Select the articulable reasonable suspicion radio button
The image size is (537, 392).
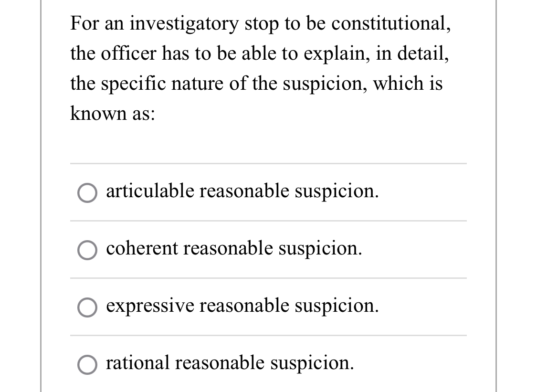(87, 191)
